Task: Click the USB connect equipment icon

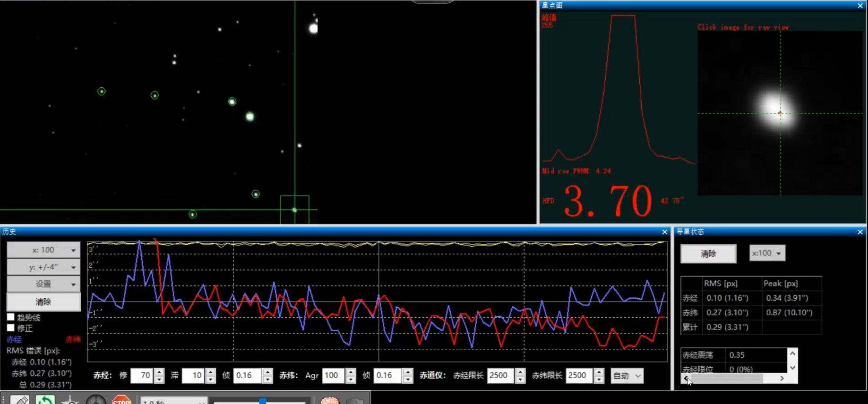Action: 20,400
